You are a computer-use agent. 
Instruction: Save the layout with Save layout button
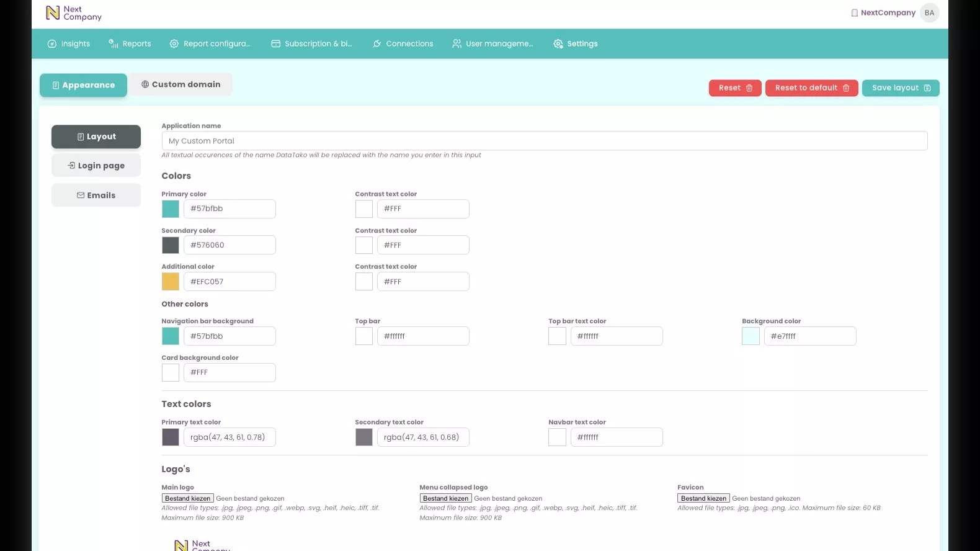(x=900, y=88)
